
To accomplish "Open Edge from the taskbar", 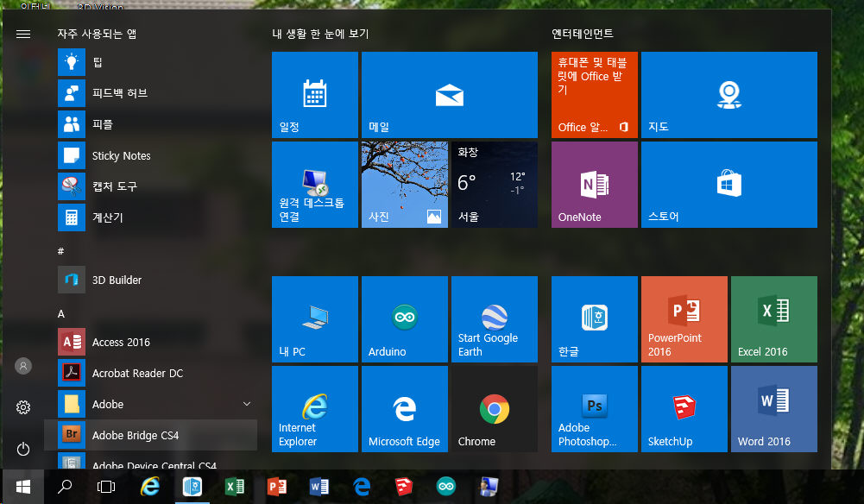I will (362, 487).
